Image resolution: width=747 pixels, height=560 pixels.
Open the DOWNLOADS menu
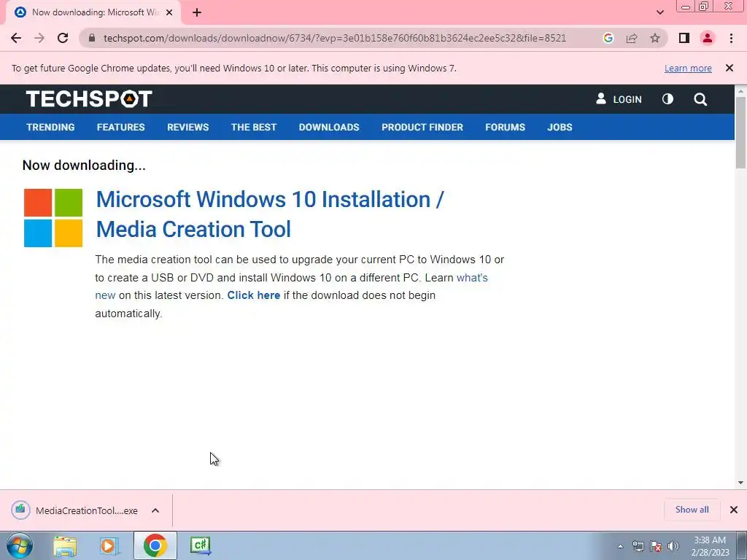coord(329,127)
